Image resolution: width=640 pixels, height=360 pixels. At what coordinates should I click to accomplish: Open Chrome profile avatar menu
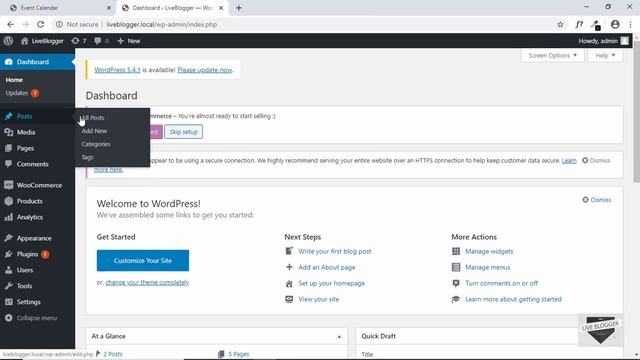(x=615, y=24)
